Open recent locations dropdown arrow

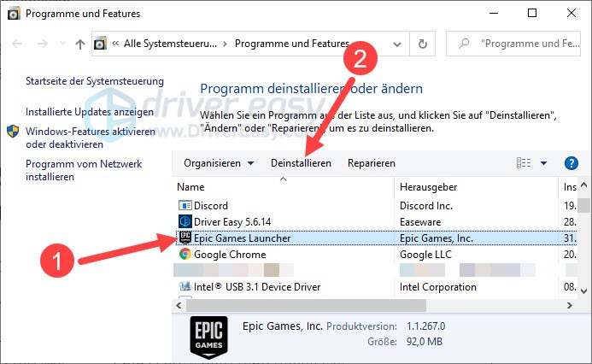coord(62,44)
